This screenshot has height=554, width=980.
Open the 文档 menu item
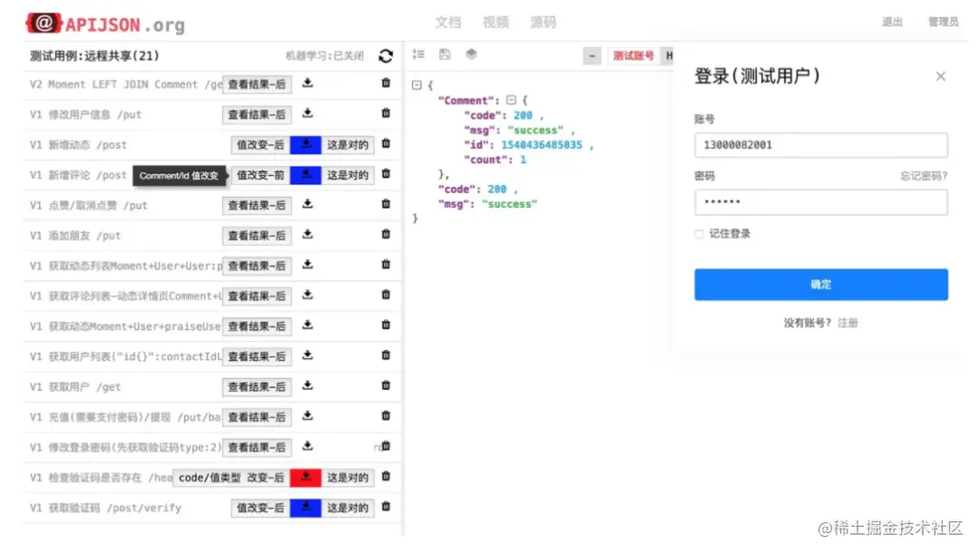coord(447,22)
